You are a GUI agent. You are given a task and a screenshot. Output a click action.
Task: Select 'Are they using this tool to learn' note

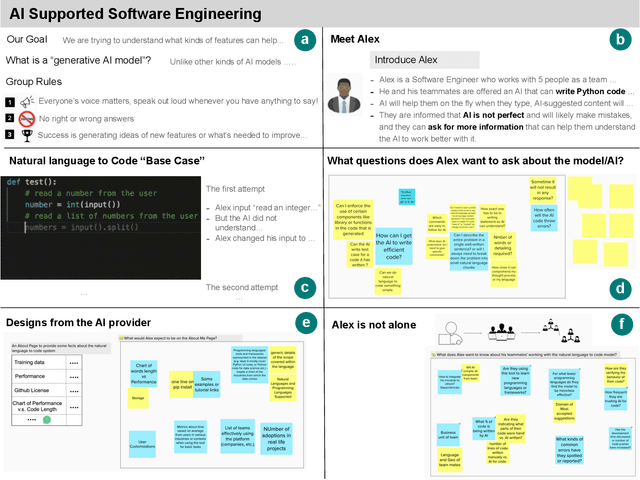tap(515, 380)
